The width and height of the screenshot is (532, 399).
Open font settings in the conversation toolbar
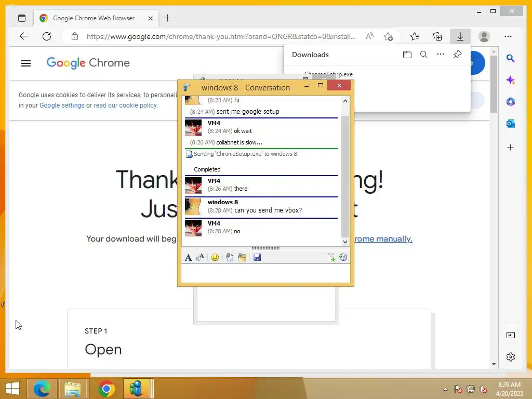188,258
